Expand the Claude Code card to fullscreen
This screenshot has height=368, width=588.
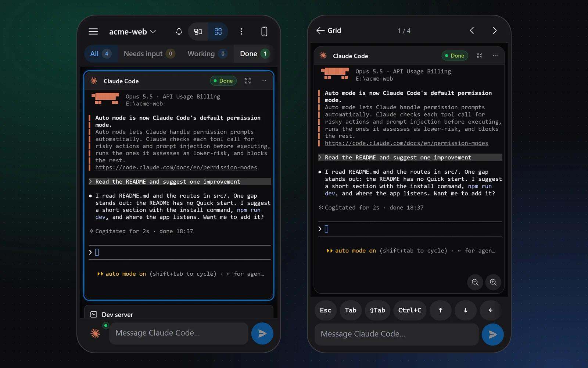point(248,81)
